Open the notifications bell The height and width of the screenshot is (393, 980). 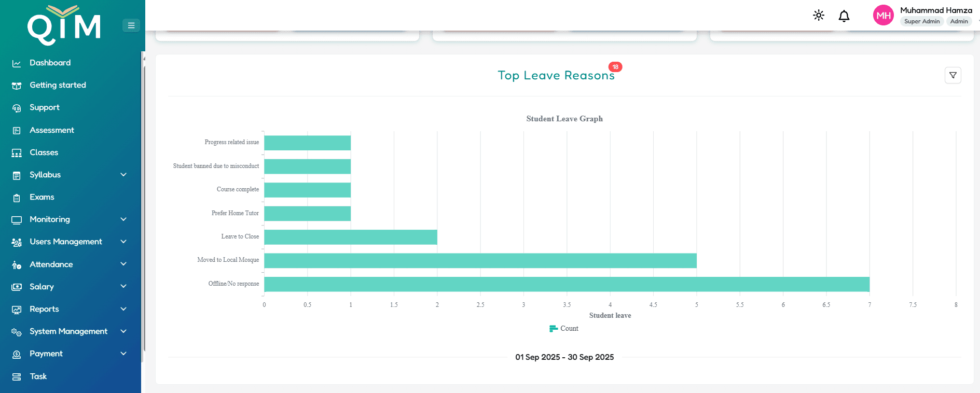pos(844,16)
